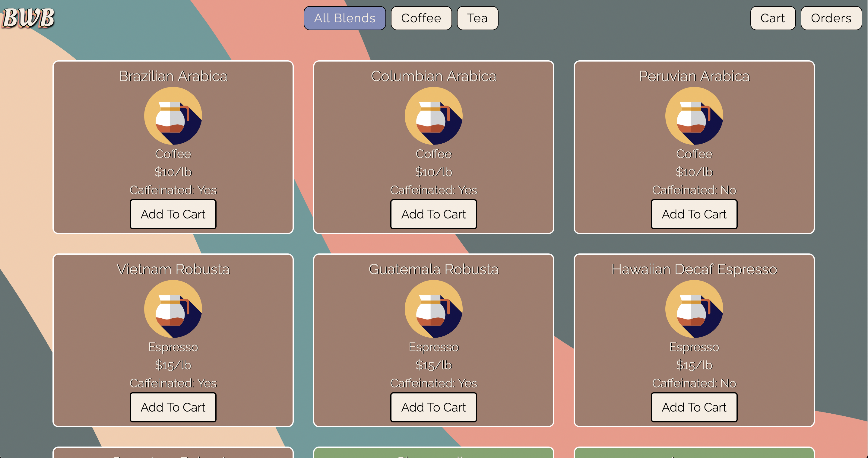The width and height of the screenshot is (868, 458).
Task: Click the Peruvian Arabica coffee pot icon
Action: pyautogui.click(x=694, y=116)
